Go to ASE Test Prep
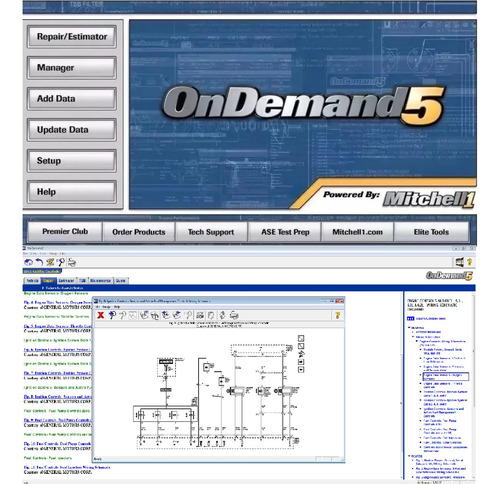This screenshot has height=484, width=500. (285, 232)
